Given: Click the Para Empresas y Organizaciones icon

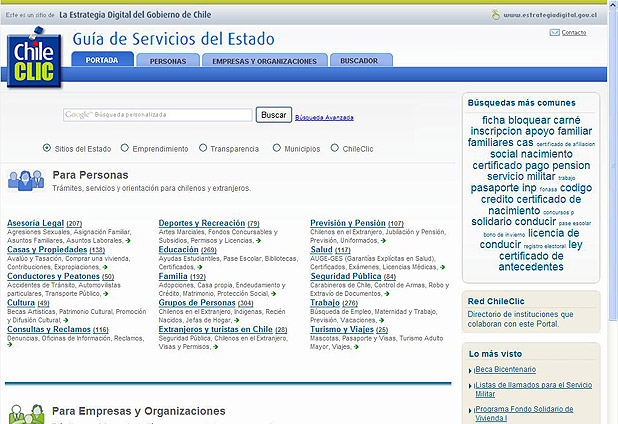Looking at the screenshot, I should click(x=25, y=412).
